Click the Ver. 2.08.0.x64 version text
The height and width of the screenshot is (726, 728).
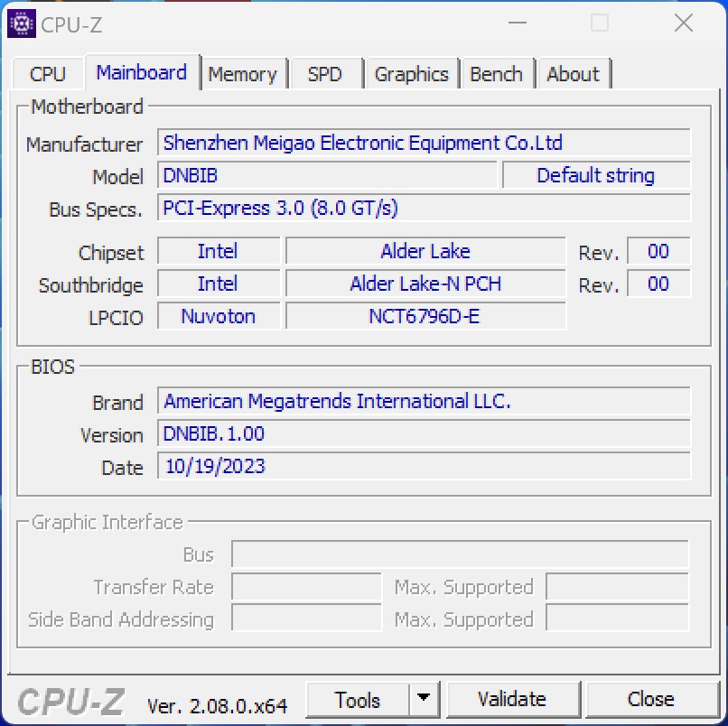(x=218, y=706)
